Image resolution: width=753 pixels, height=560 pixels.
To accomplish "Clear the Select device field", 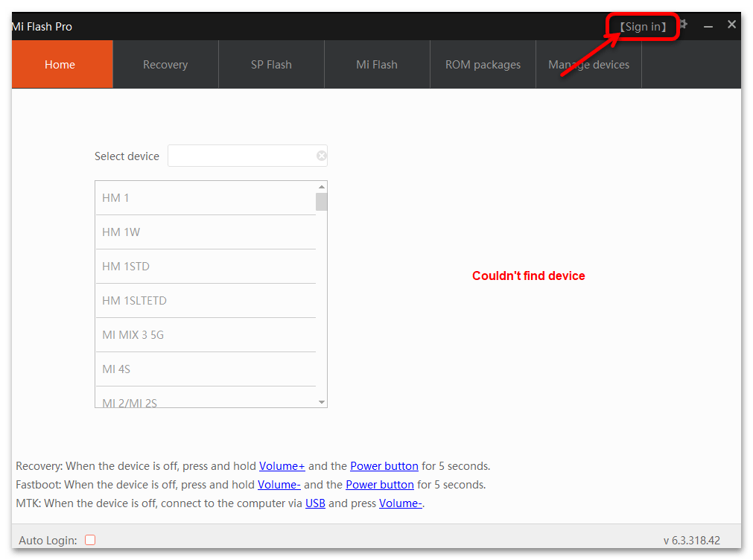I will pyautogui.click(x=321, y=156).
